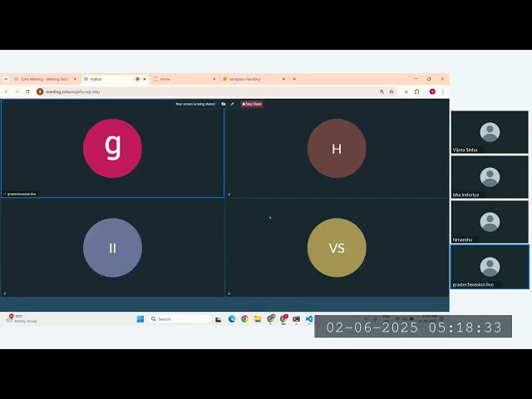This screenshot has width=532, height=399.
Task: Launch Microsoft Edge from taskbar
Action: (x=232, y=319)
